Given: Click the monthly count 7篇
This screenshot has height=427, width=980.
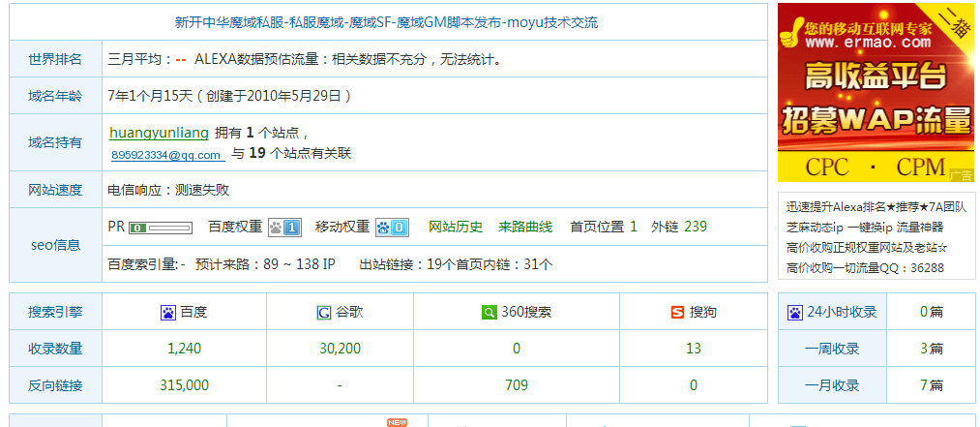Looking at the screenshot, I should click(x=932, y=385).
